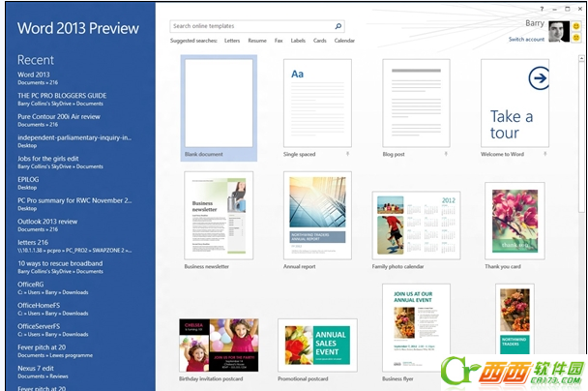This screenshot has width=588, height=391.
Task: Open the Business newsletter template
Action: (219, 216)
